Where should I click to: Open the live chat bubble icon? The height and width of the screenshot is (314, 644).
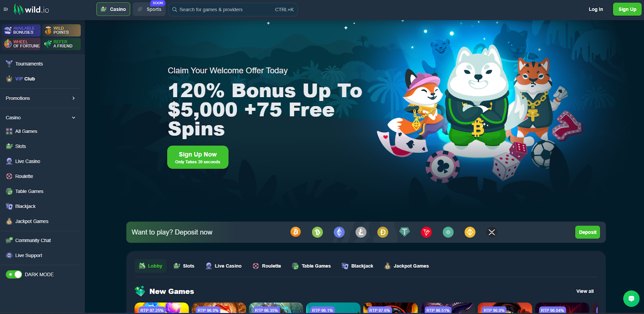click(x=631, y=299)
